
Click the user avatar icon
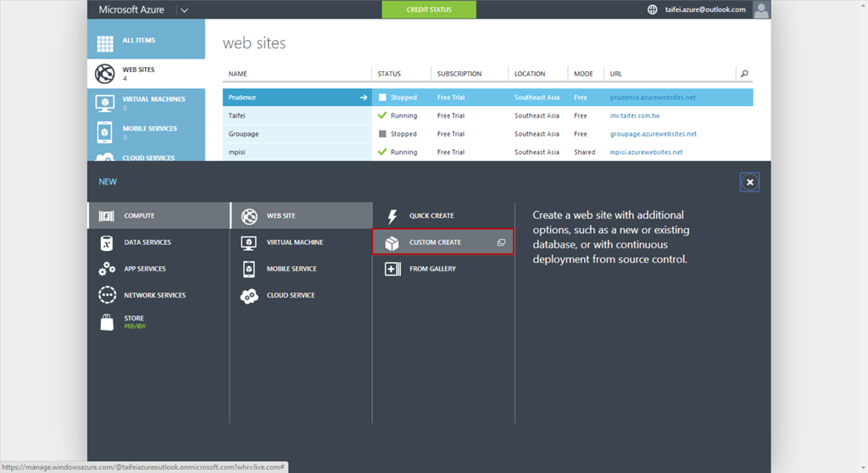click(x=761, y=9)
